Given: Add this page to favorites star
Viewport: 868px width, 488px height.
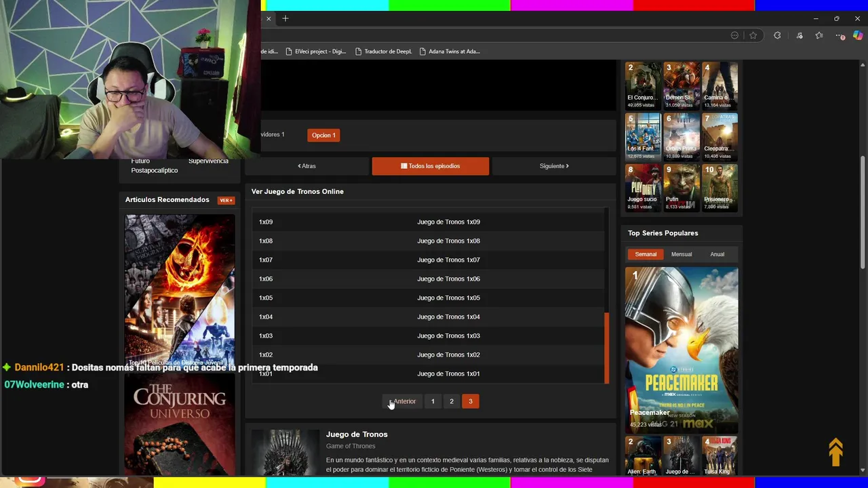Looking at the screenshot, I should pos(753,35).
